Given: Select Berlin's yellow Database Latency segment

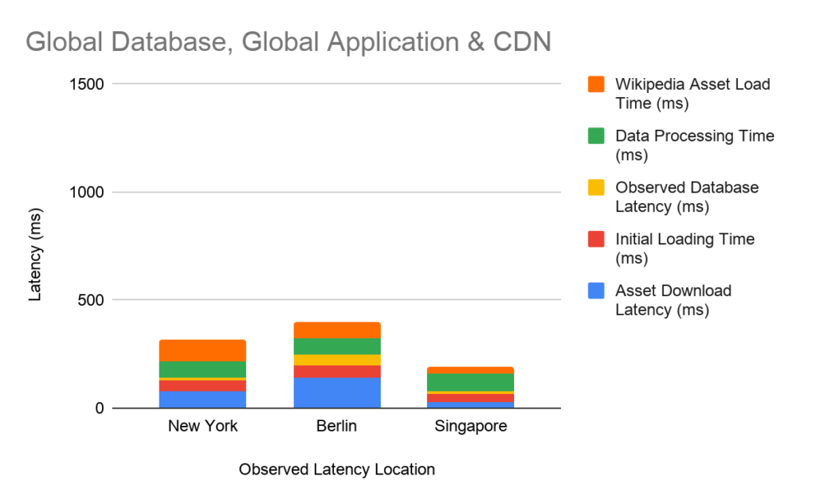Looking at the screenshot, I should tap(337, 360).
